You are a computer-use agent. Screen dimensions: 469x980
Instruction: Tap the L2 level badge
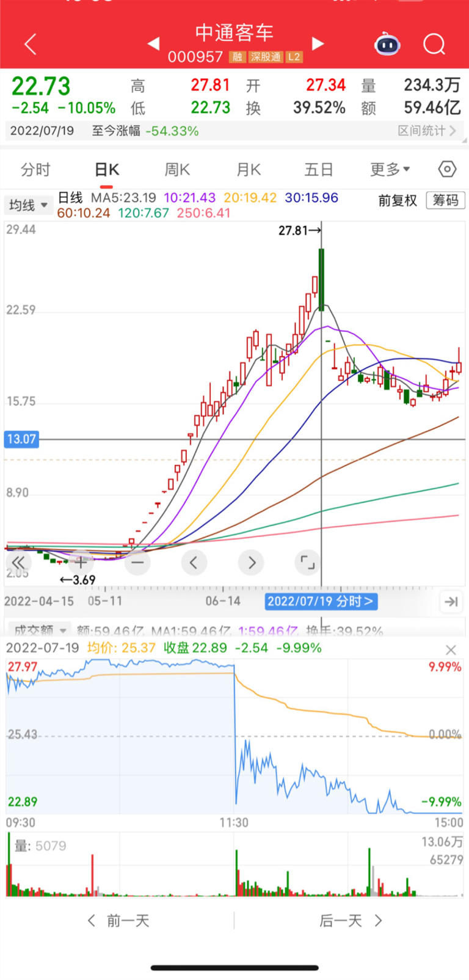pos(294,57)
